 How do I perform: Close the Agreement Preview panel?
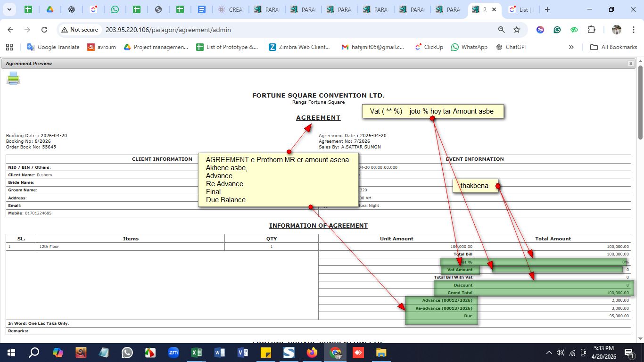[631, 64]
